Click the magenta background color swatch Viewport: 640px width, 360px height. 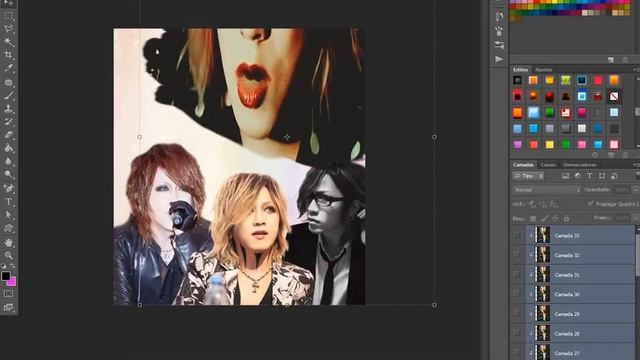tap(13, 282)
